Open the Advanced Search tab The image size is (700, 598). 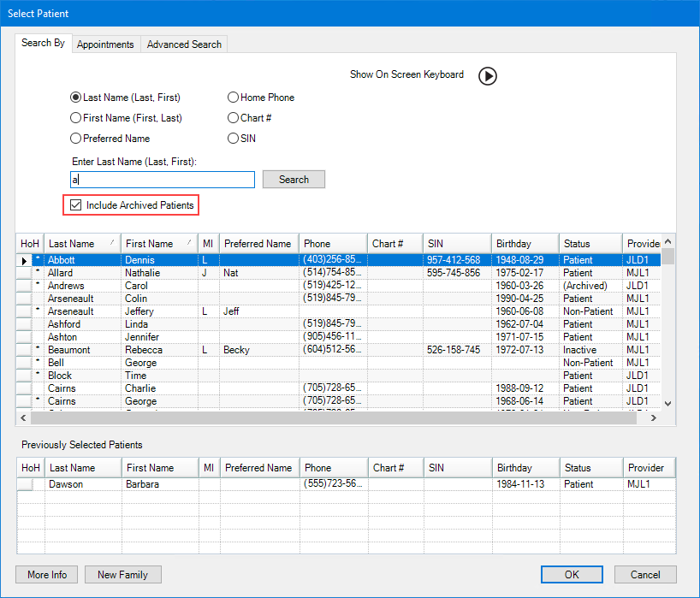pyautogui.click(x=184, y=44)
